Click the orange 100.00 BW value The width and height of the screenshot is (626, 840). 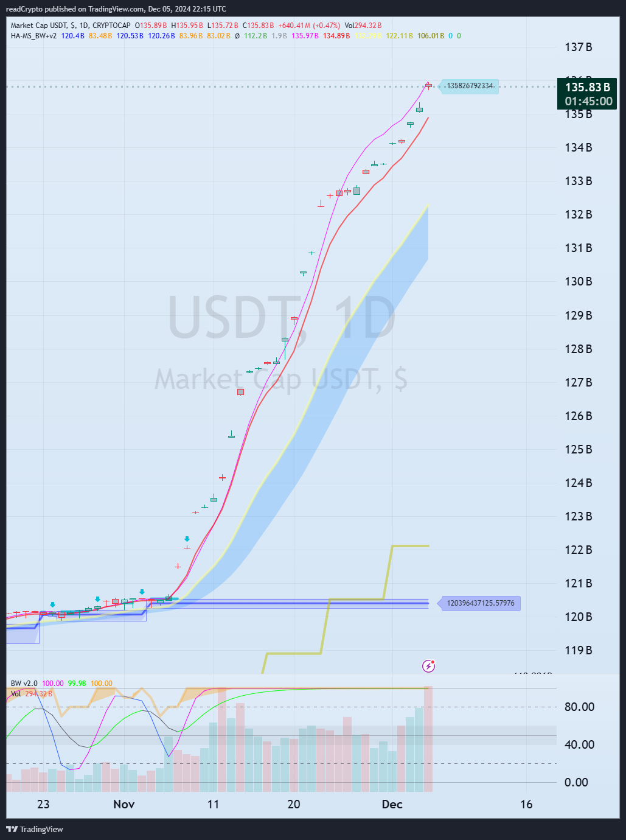tap(102, 684)
